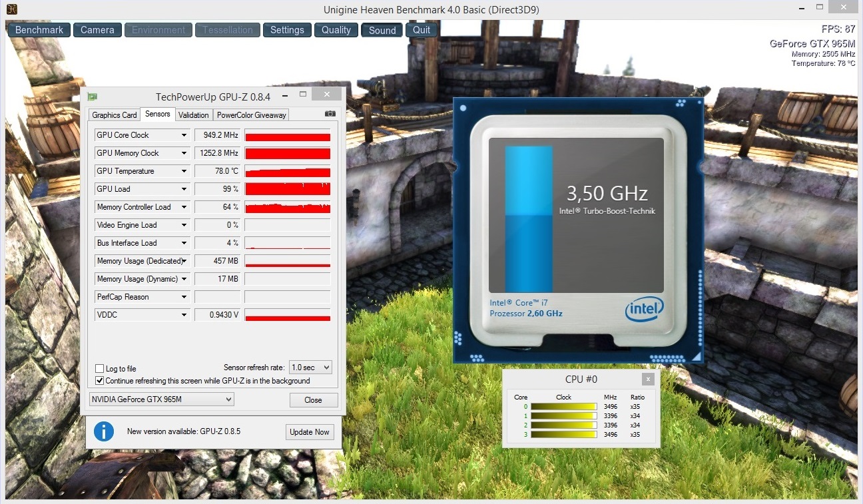Click Quit in the Heaven toolbar

click(422, 30)
